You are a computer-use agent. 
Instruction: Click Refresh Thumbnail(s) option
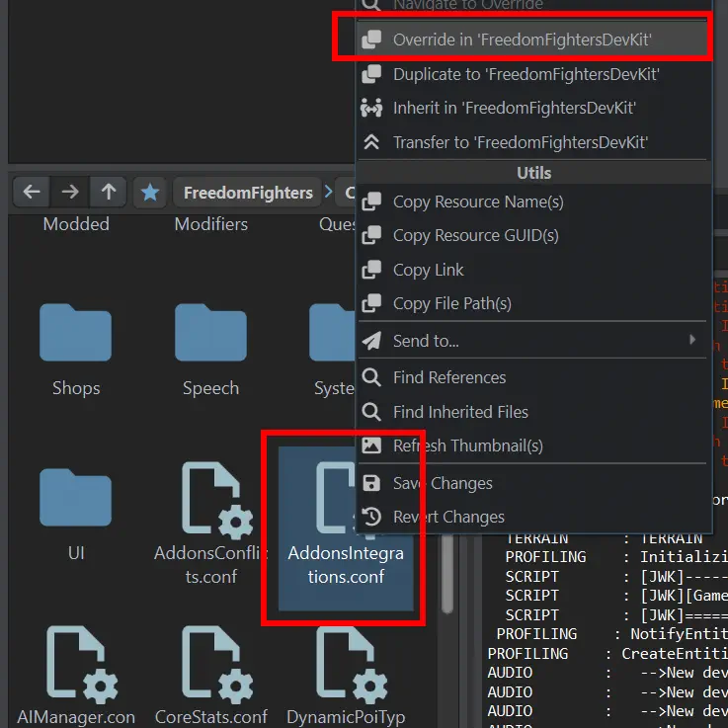467,445
